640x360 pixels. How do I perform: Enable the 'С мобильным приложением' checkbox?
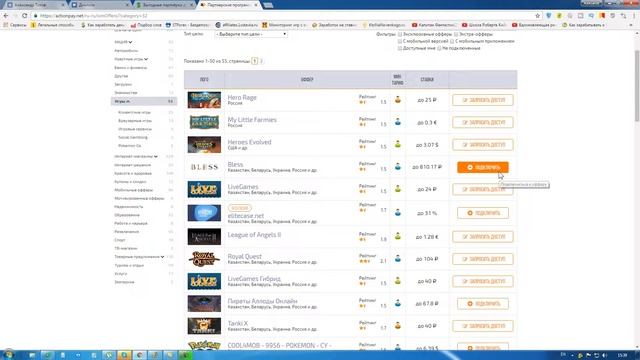452,42
